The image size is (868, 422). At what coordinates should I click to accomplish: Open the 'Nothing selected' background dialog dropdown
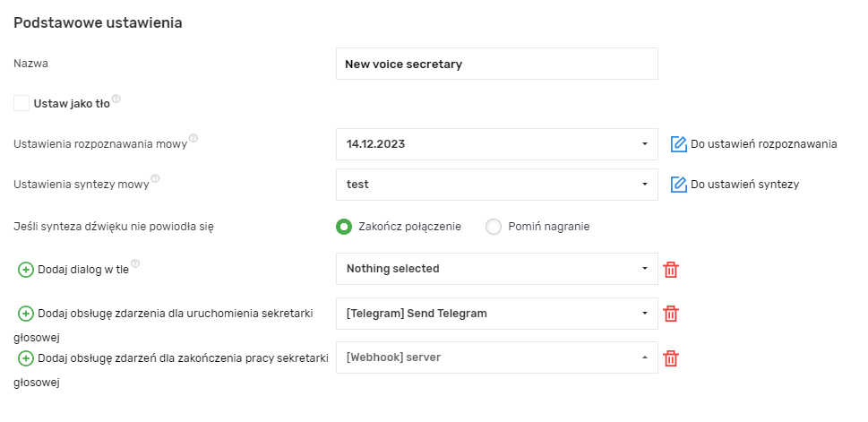click(x=496, y=269)
